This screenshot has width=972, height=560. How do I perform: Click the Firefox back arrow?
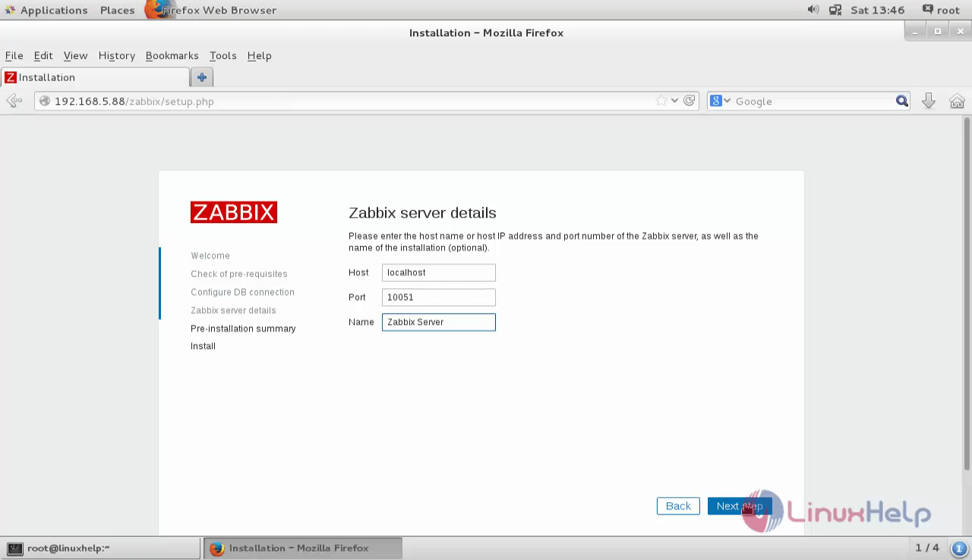[x=14, y=101]
